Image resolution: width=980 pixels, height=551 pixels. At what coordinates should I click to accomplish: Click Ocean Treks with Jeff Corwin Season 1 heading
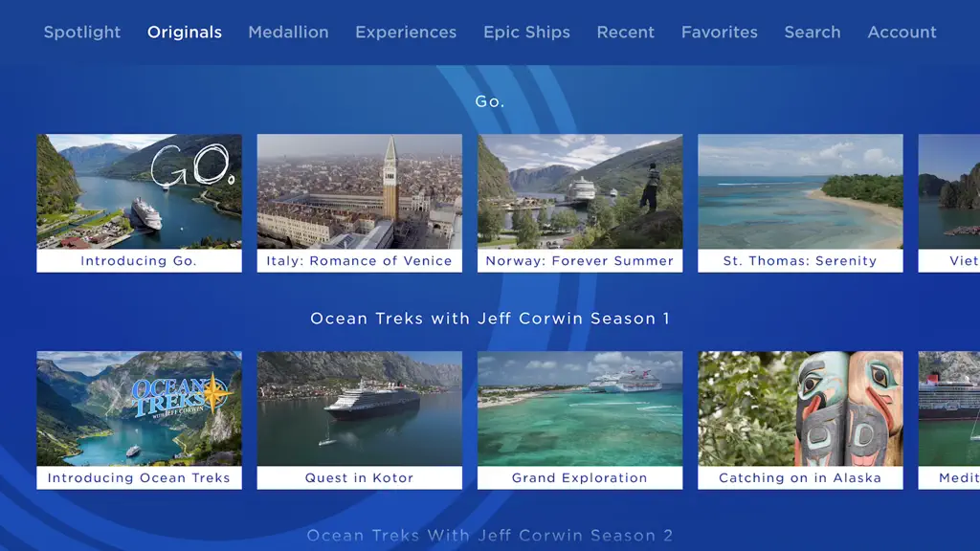(x=490, y=319)
